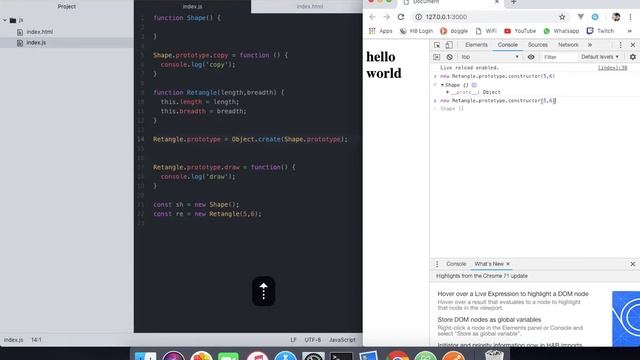Select index.js in the project tree
The width and height of the screenshot is (640, 360).
tap(36, 42)
